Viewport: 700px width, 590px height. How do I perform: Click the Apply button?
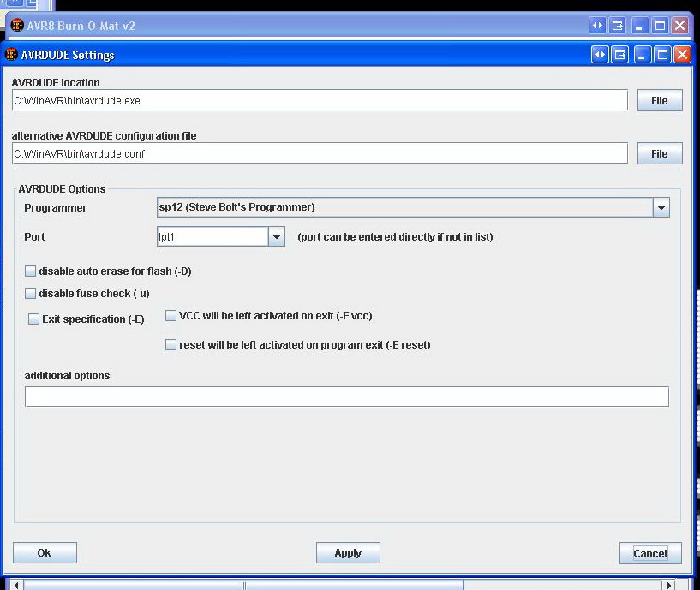pos(348,553)
